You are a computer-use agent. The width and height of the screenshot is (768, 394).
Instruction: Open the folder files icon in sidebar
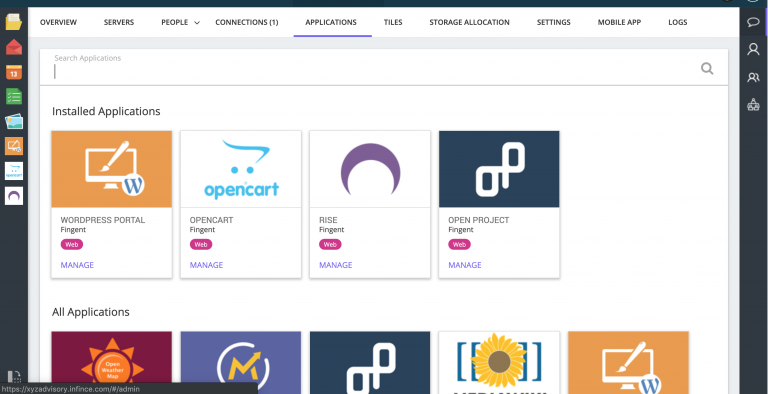(x=14, y=22)
